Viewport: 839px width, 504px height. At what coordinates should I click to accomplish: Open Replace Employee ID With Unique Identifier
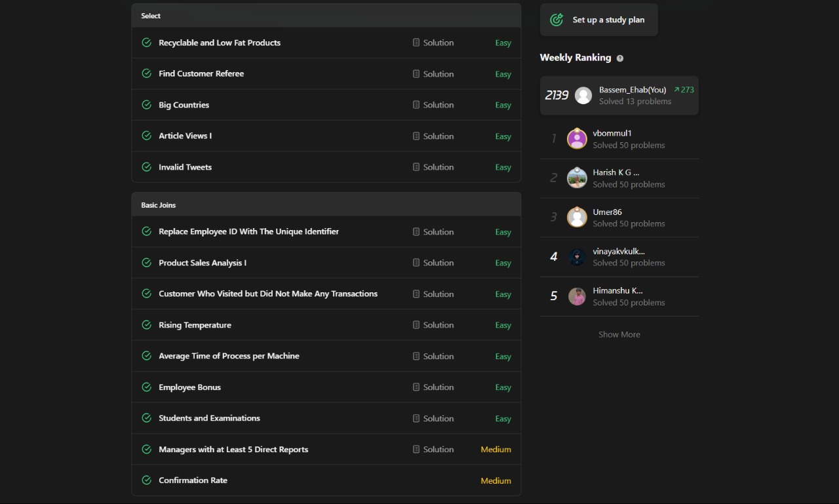pyautogui.click(x=249, y=231)
